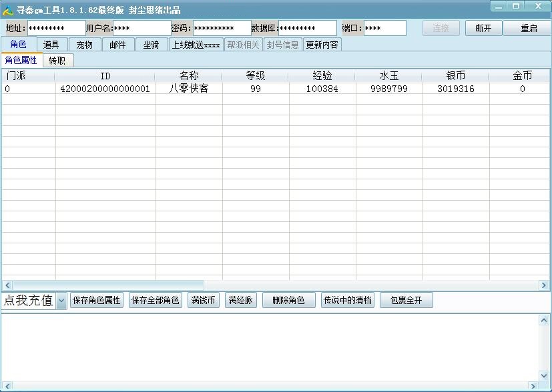Open the 点我充值 dropdown arrow
Image resolution: width=552 pixels, height=392 pixels.
tap(61, 301)
